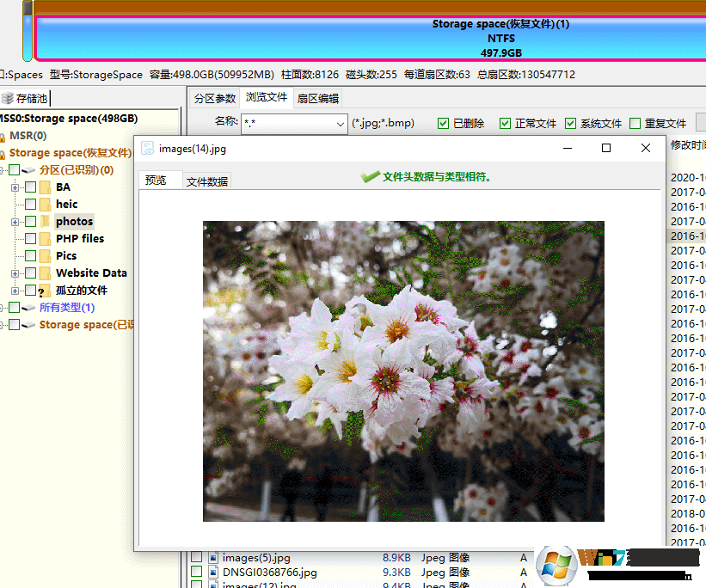
Task: Uncheck the 已删除 deleted files checkbox
Action: tap(443, 123)
